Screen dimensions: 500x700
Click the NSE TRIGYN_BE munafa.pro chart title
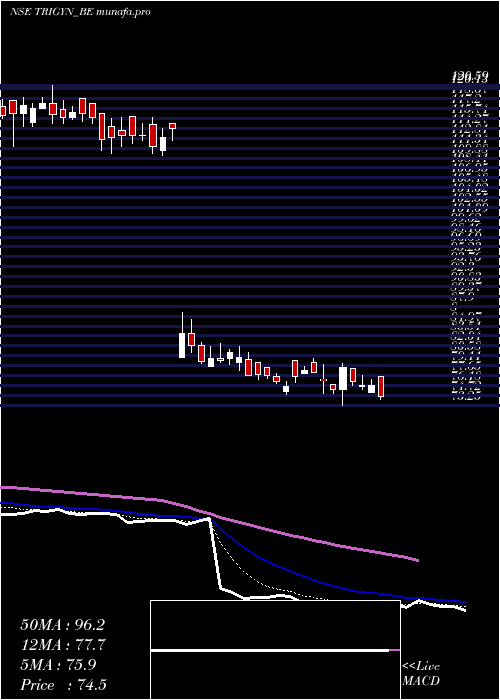tap(80, 12)
